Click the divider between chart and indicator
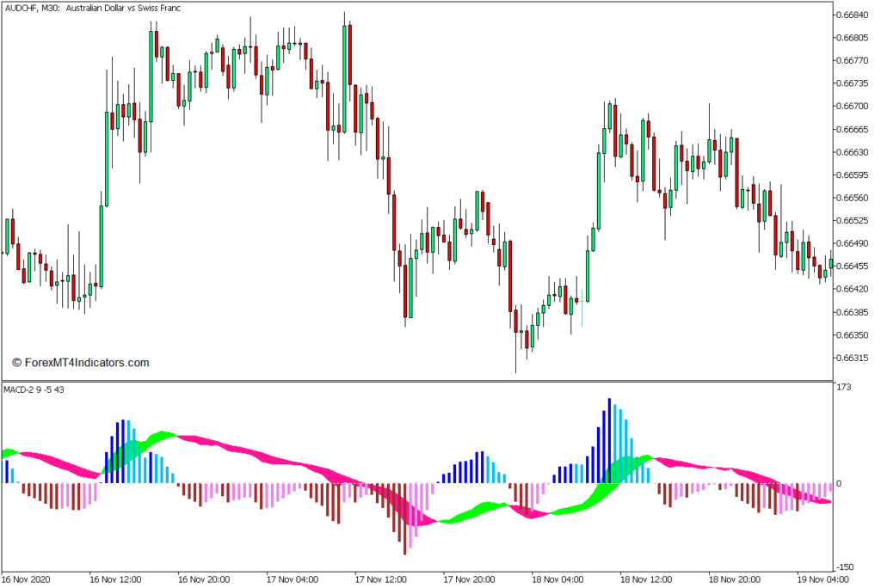This screenshot has width=881, height=588. [416, 381]
